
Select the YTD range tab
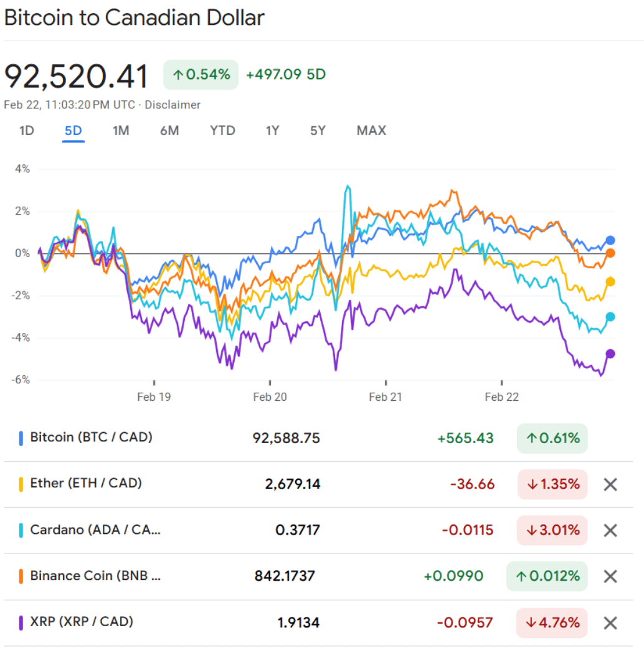click(x=222, y=131)
